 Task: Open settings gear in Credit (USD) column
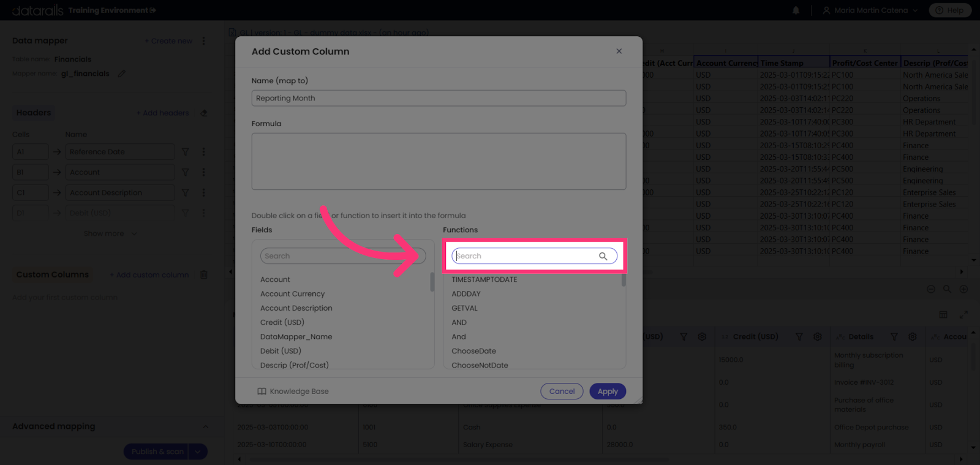point(817,337)
